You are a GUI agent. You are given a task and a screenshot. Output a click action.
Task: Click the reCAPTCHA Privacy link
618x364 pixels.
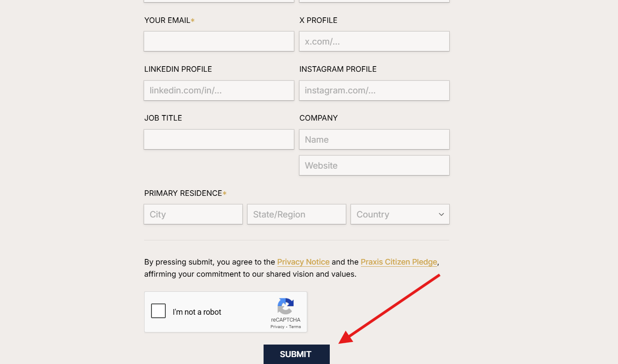[x=277, y=327]
